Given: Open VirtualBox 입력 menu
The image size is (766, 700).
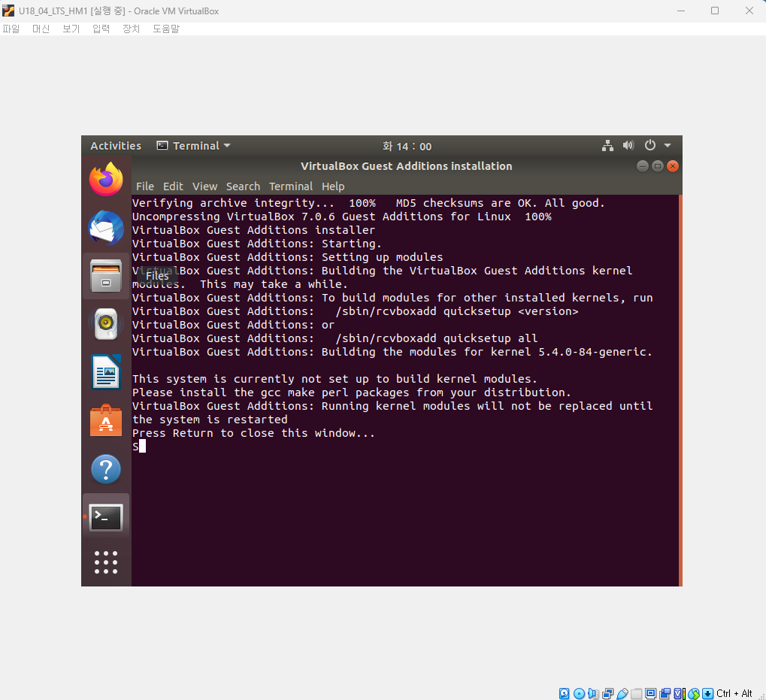Looking at the screenshot, I should click(x=101, y=29).
